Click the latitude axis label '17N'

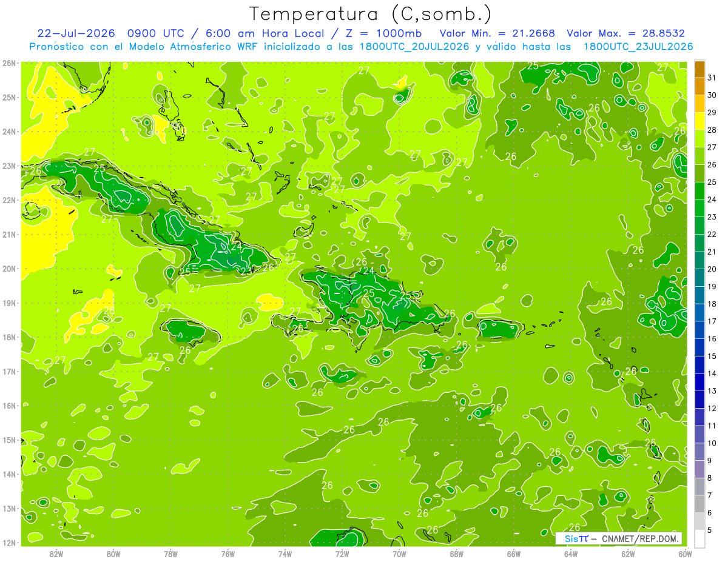[x=9, y=371]
